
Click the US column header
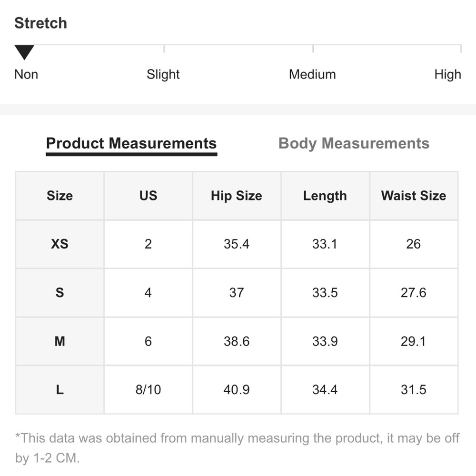point(148,196)
